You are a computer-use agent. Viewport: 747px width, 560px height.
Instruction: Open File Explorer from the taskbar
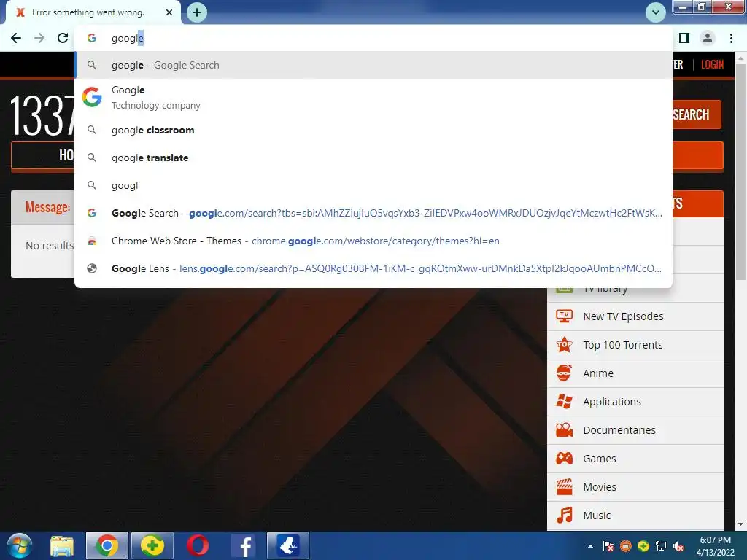point(63,545)
